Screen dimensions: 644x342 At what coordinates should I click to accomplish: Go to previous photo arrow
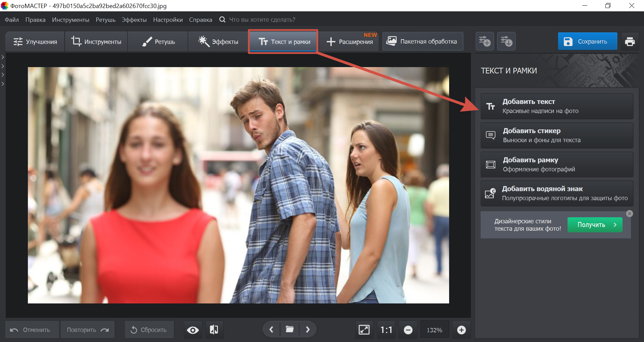(x=271, y=330)
